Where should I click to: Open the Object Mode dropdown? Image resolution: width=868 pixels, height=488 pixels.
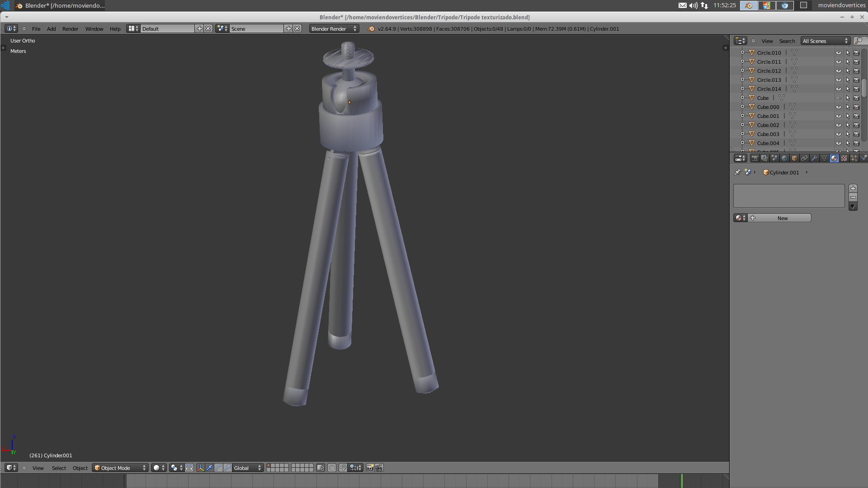[x=120, y=468]
